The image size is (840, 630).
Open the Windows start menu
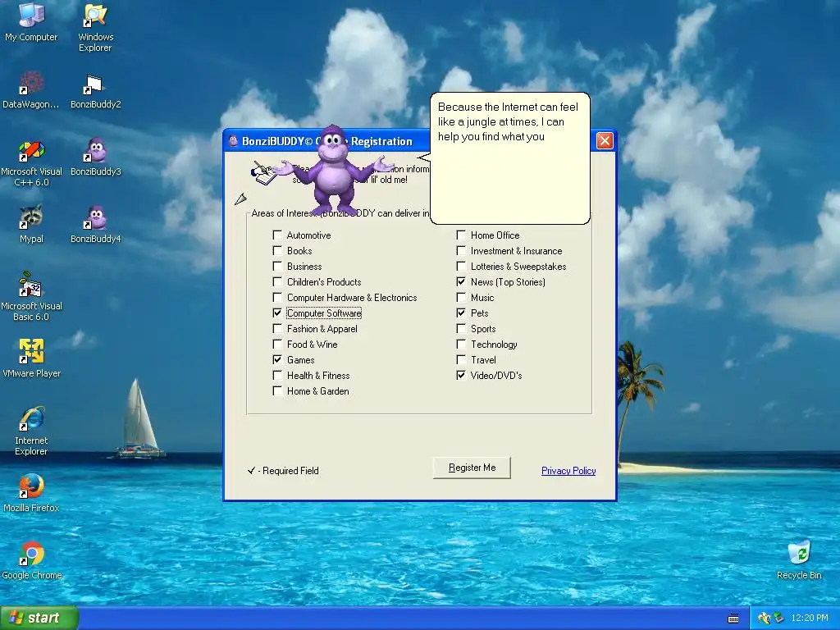[39, 619]
